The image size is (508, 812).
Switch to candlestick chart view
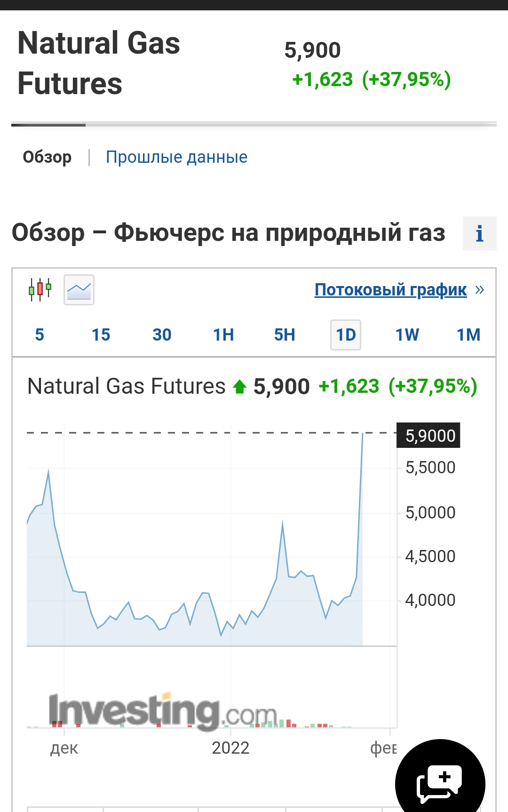[x=40, y=289]
